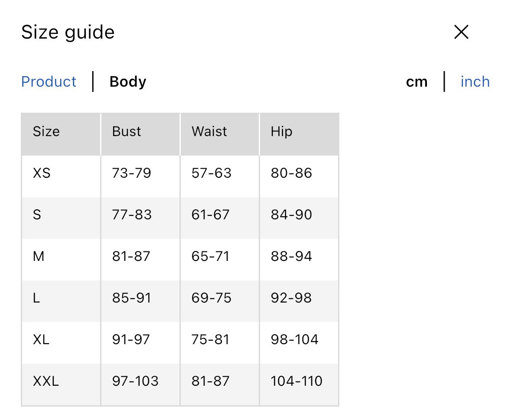Select the XS size row label
The image size is (511, 420).
(x=42, y=173)
